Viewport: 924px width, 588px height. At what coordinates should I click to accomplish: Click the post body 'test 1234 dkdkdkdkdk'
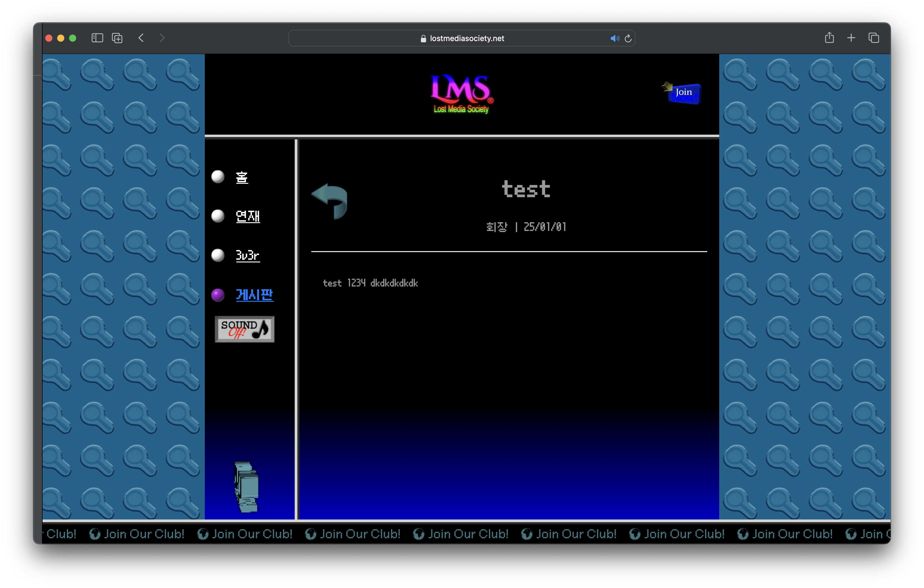(x=370, y=283)
